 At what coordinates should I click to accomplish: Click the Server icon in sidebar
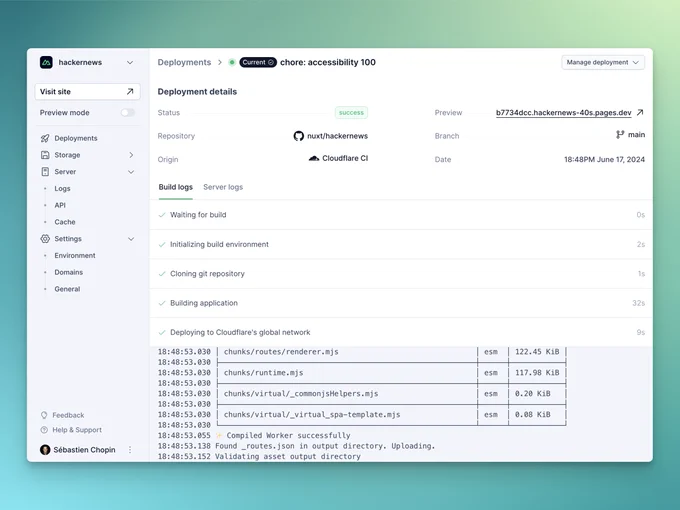tap(45, 172)
